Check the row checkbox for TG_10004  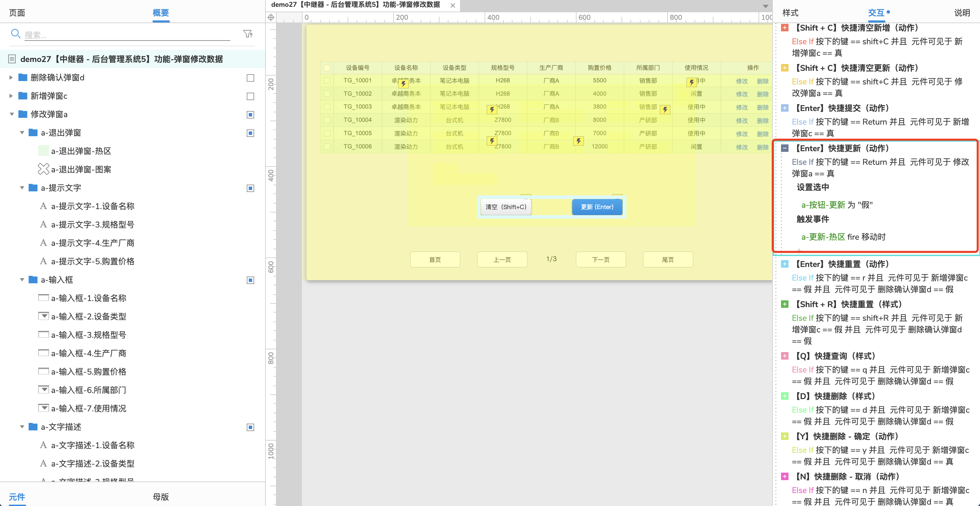(327, 120)
